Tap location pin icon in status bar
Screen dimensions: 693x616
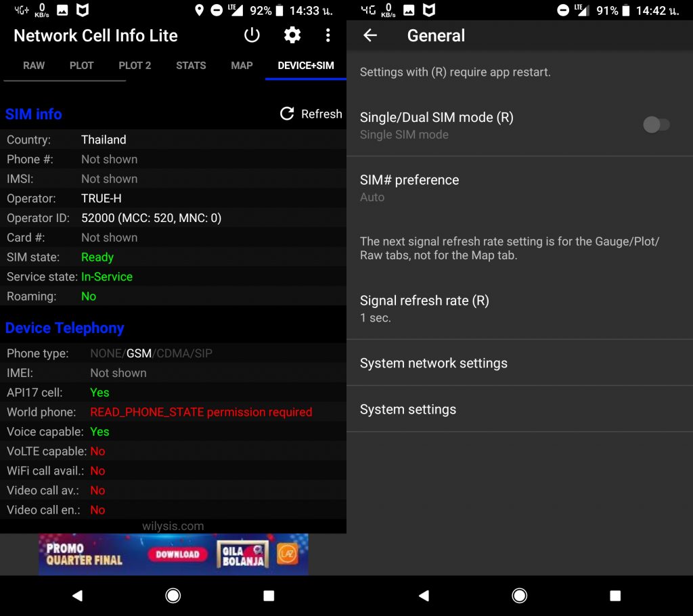click(x=200, y=10)
